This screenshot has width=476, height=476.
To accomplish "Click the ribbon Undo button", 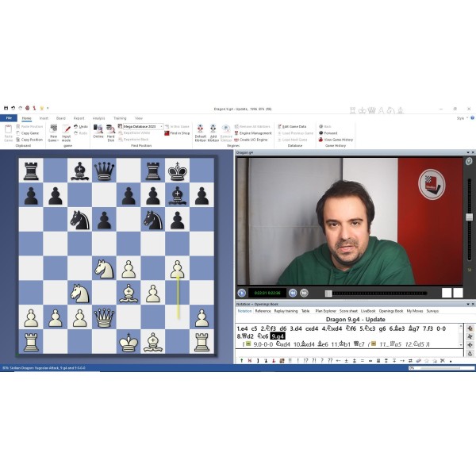I will 81,126.
